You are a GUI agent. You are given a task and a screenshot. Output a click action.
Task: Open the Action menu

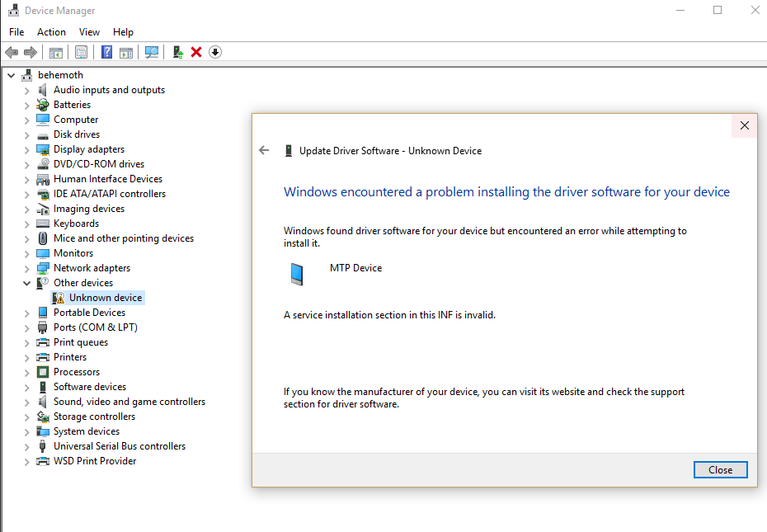coord(51,32)
